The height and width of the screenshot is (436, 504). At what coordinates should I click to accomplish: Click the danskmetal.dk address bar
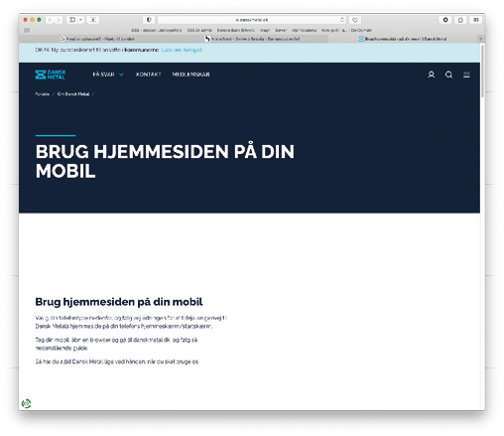(x=252, y=20)
